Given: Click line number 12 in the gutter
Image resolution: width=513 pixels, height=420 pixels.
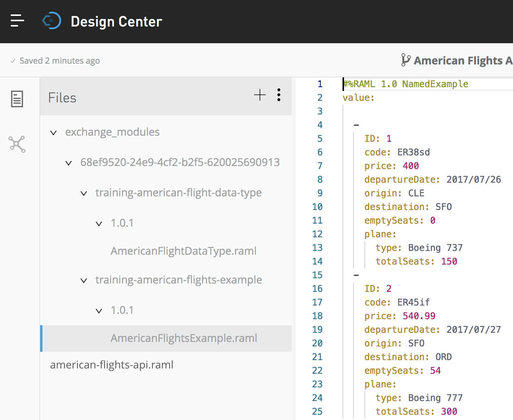Looking at the screenshot, I should click(317, 234).
